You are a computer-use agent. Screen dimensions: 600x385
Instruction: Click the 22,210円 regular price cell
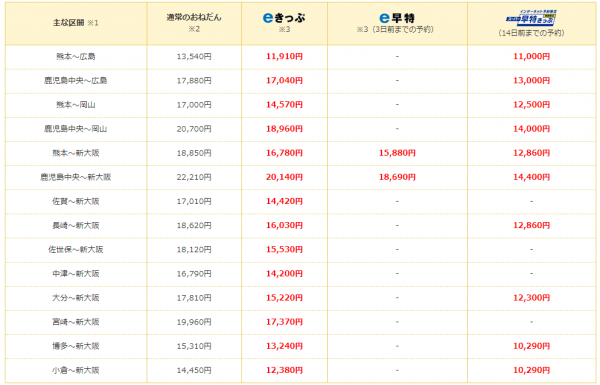coord(194,177)
